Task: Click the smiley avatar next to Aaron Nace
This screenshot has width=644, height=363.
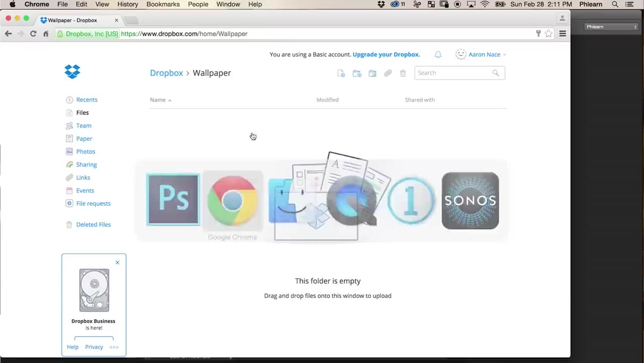Action: 460,54
